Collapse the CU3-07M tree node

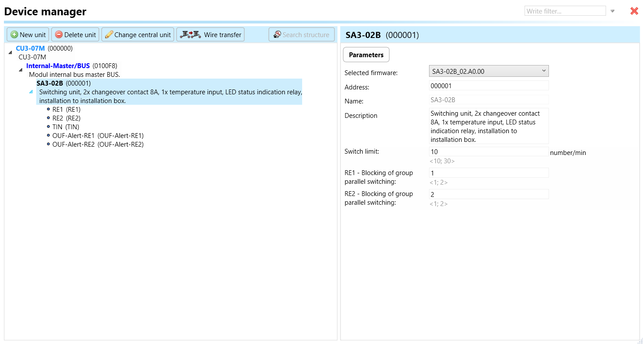point(10,52)
